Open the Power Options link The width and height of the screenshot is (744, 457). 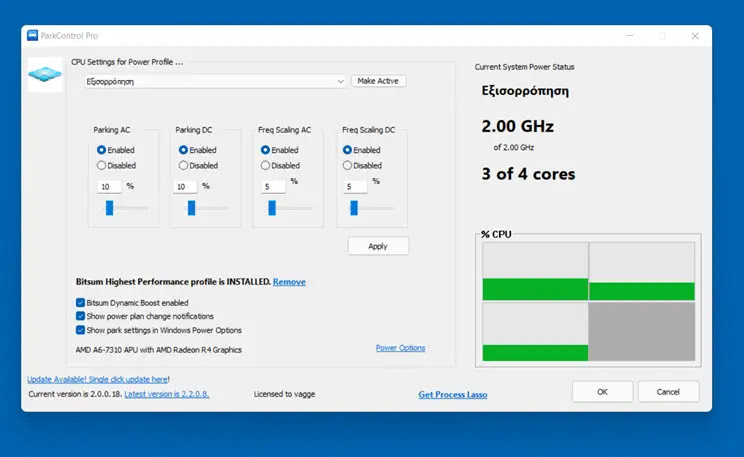click(x=400, y=348)
